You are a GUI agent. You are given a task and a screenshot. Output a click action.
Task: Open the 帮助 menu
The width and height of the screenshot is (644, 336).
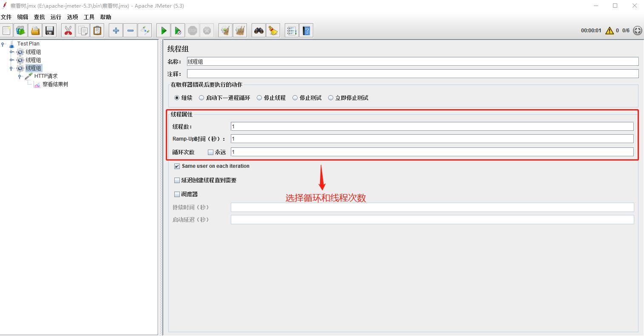click(x=105, y=17)
